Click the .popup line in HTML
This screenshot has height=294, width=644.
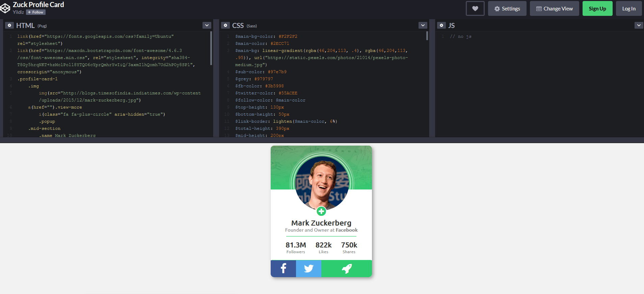pyautogui.click(x=47, y=121)
